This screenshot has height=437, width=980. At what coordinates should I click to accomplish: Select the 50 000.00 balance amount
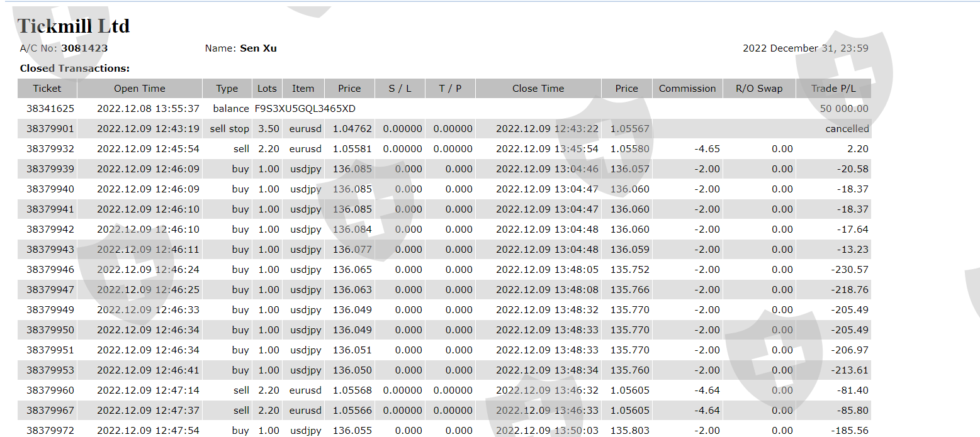point(843,109)
